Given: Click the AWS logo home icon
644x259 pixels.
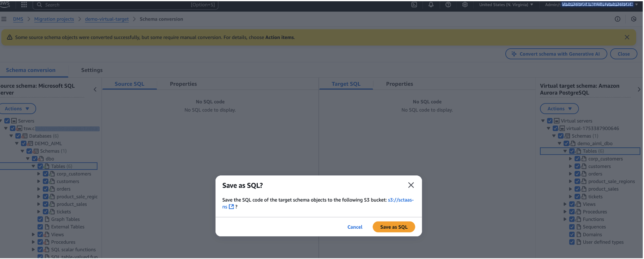Looking at the screenshot, I should tap(5, 4).
